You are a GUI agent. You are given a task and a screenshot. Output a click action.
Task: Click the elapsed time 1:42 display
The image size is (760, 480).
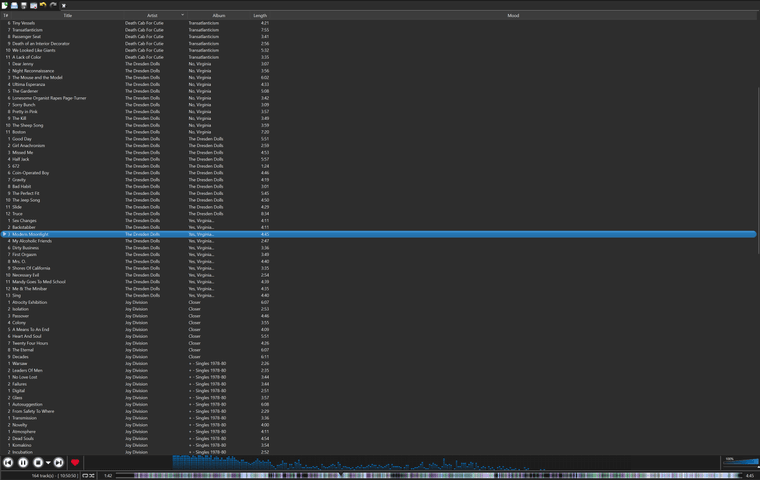click(x=108, y=476)
